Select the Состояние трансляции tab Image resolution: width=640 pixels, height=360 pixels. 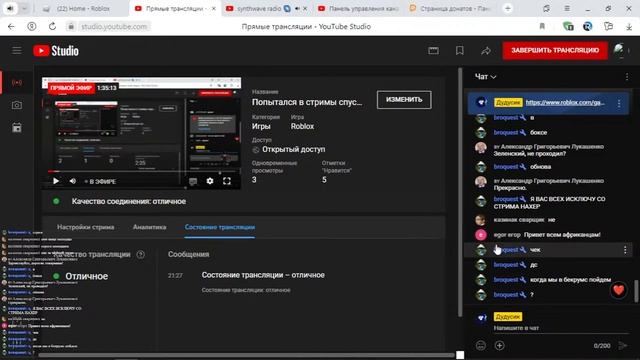(220, 227)
